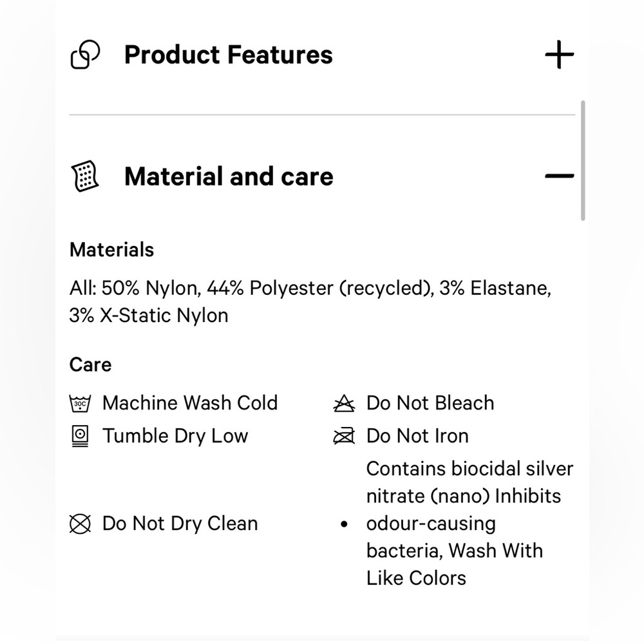The image size is (644, 644).
Task: Click the Product Features overlapping shapes icon
Action: [x=85, y=54]
